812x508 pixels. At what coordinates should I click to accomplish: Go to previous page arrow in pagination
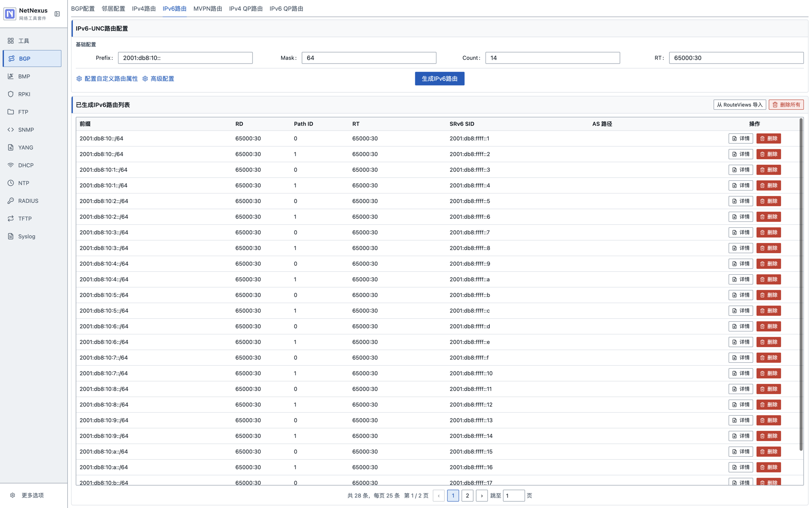pos(439,496)
